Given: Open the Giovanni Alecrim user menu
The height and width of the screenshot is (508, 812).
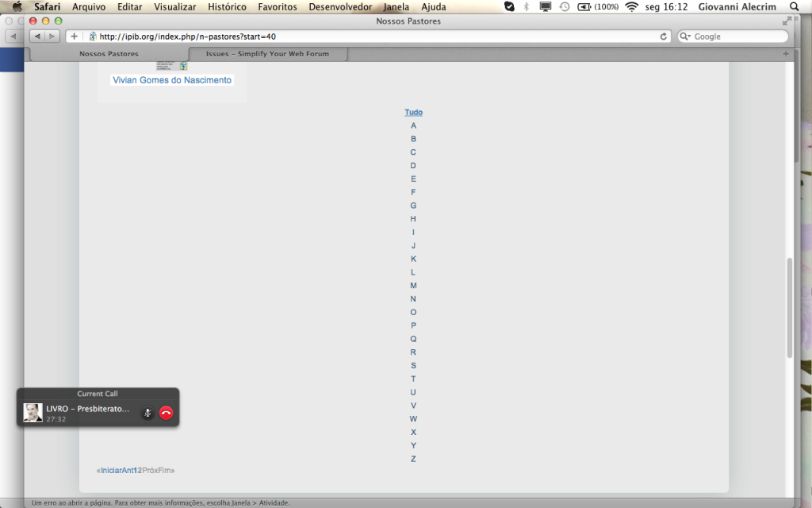Looking at the screenshot, I should 737,7.
